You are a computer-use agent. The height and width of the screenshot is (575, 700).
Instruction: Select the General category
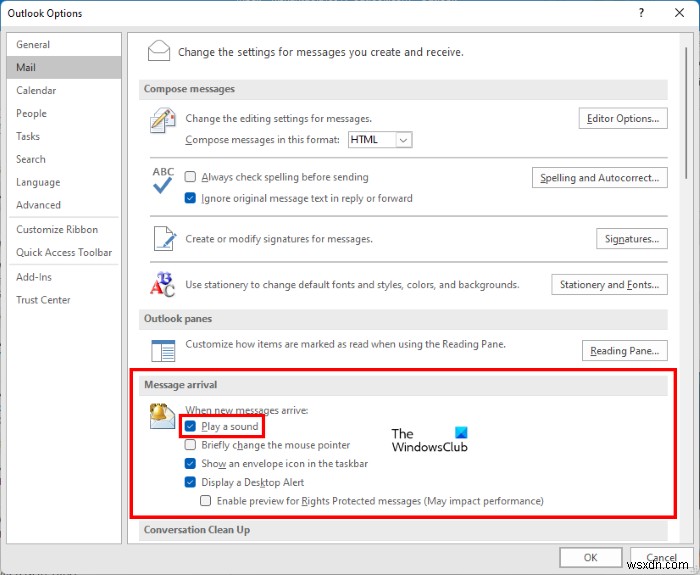(64, 45)
